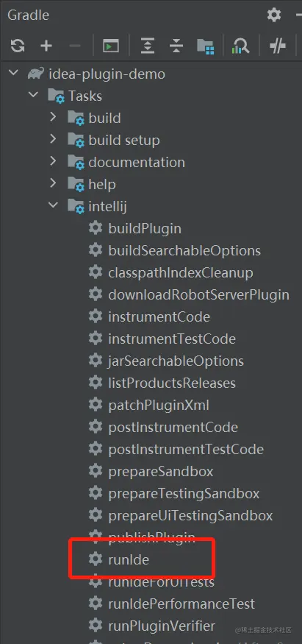This screenshot has height=644, width=302.
Task: Toggle Offline Mode icon in toolbar
Action: pyautogui.click(x=278, y=46)
